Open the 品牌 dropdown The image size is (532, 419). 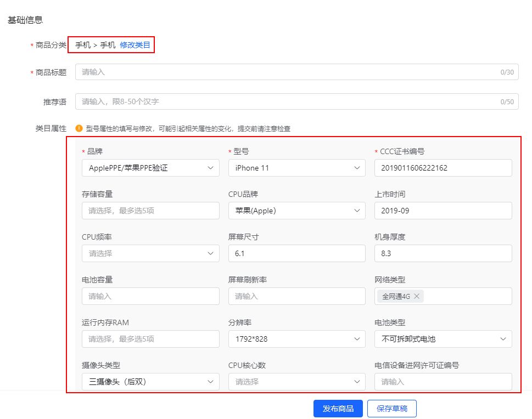[150, 168]
